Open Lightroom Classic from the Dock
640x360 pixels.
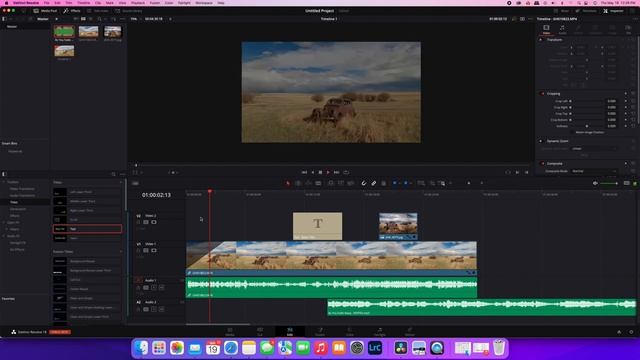coord(375,348)
